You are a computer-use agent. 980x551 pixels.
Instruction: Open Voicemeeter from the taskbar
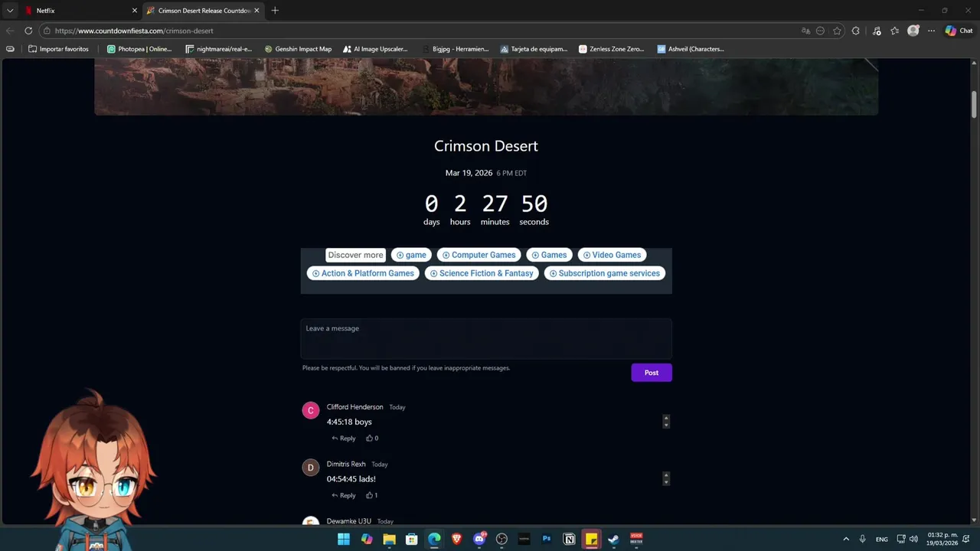coord(636,539)
